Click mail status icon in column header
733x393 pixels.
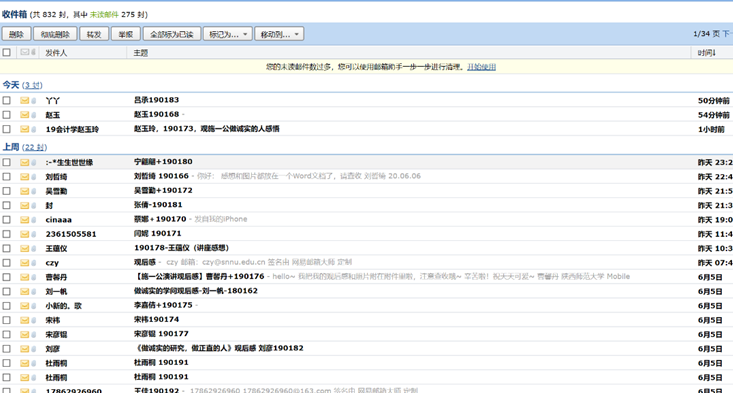click(24, 52)
